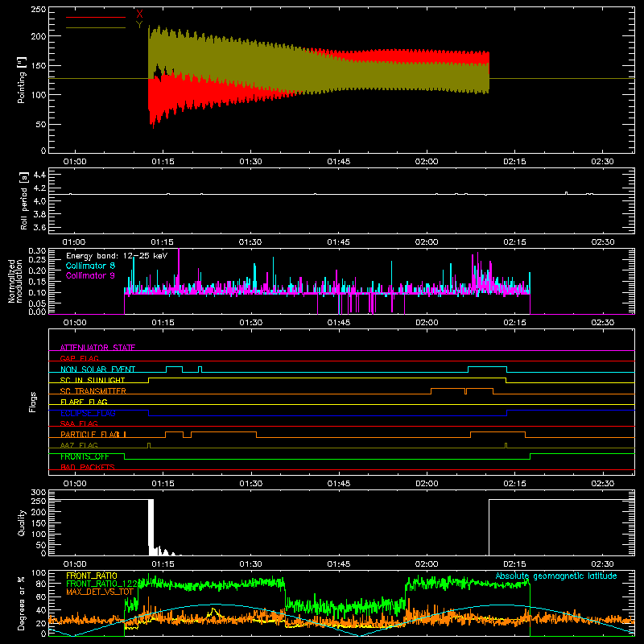Select the GAP_FLAG label
The height and width of the screenshot is (644, 644).
click(79, 358)
